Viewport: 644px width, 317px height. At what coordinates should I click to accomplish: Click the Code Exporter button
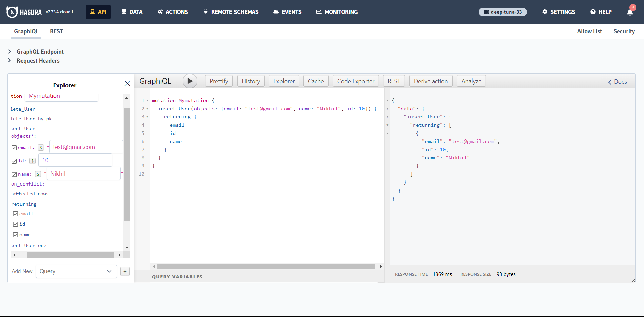click(x=355, y=81)
